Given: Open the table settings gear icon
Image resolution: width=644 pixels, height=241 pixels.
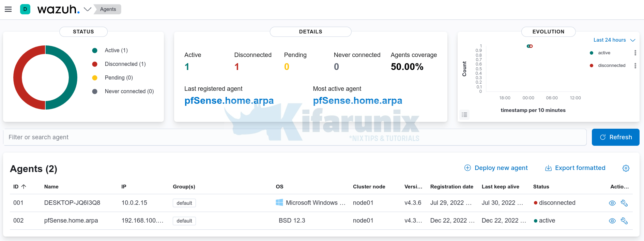Looking at the screenshot, I should click(626, 168).
